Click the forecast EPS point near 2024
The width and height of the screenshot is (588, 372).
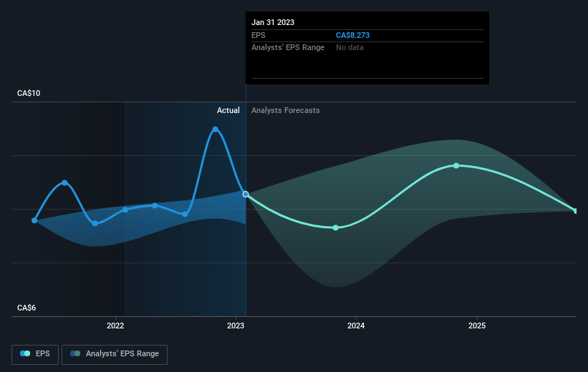[336, 227]
